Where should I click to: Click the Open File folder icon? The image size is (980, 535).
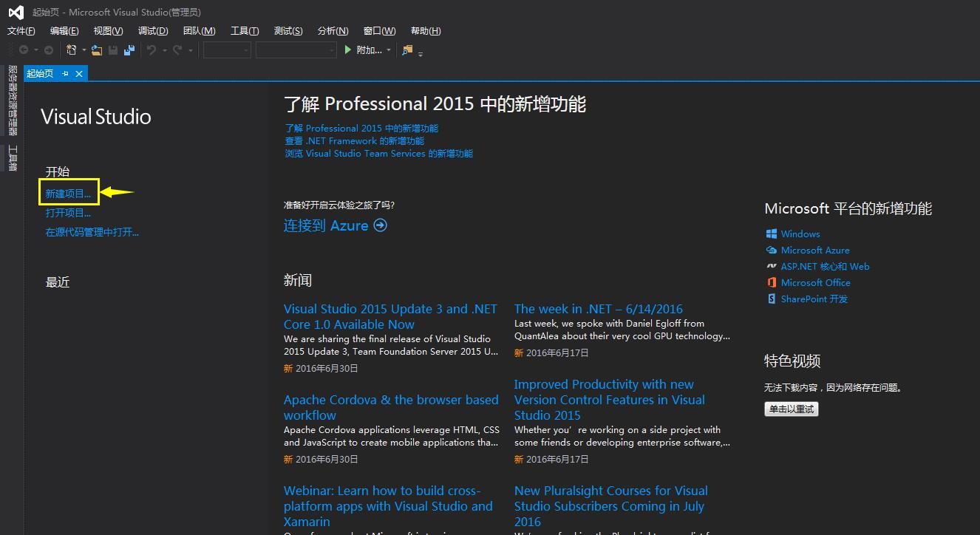click(x=97, y=50)
